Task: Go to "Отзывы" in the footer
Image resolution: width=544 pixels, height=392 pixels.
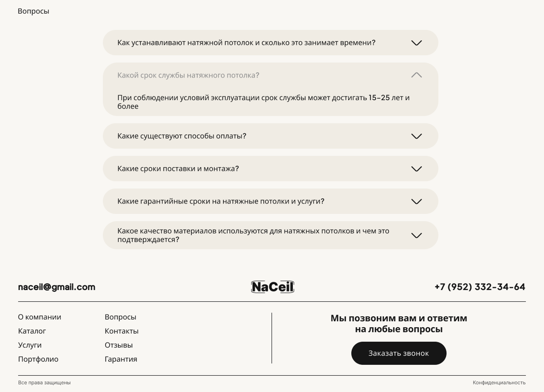Action: (119, 345)
